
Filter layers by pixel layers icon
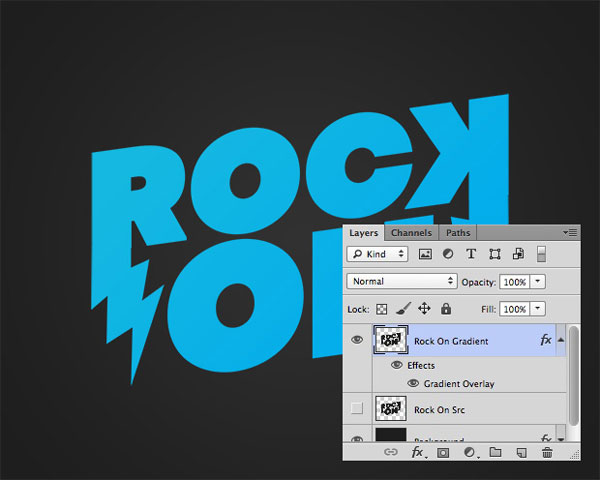(425, 254)
